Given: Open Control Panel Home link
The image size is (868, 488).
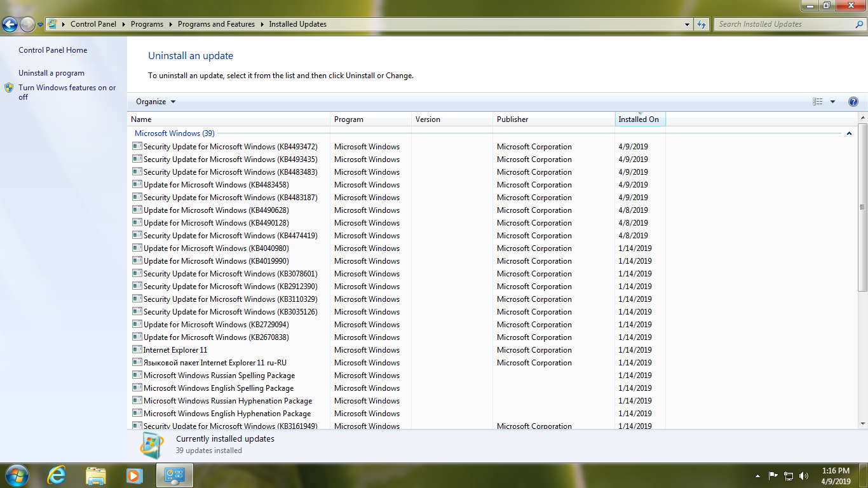Looking at the screenshot, I should coord(53,50).
